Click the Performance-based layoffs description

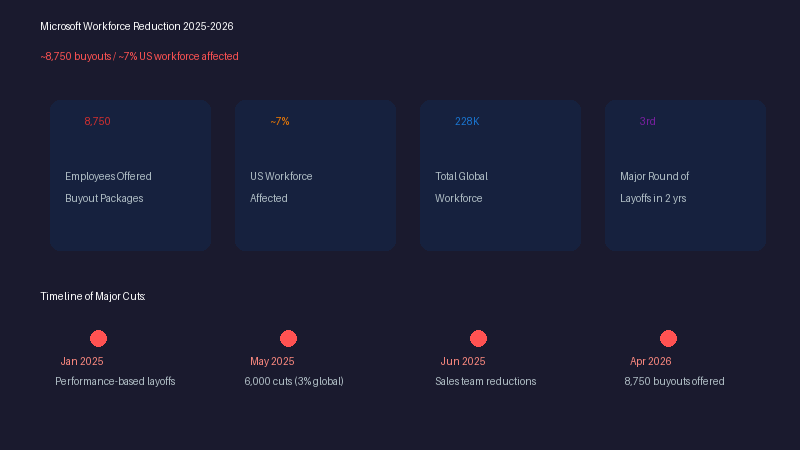pos(115,381)
